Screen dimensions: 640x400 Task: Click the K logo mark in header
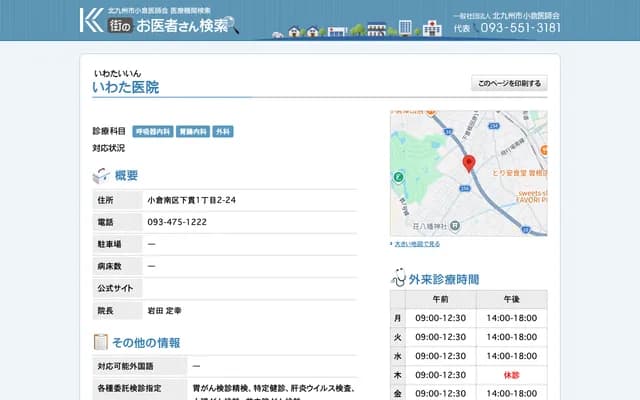(x=92, y=19)
